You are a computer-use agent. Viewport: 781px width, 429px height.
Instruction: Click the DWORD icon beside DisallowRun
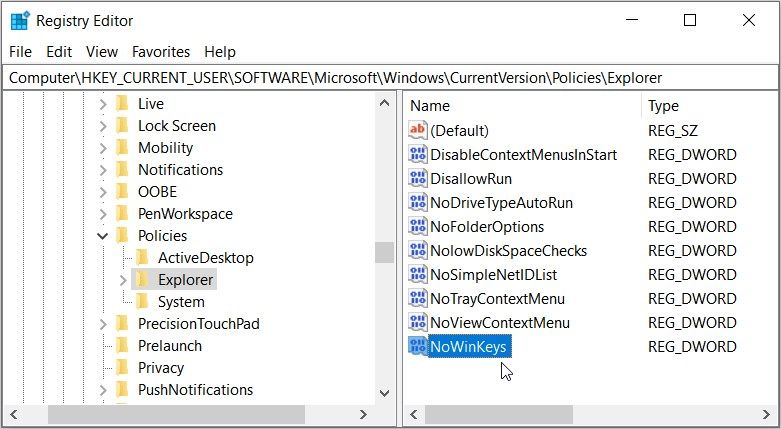coord(418,179)
